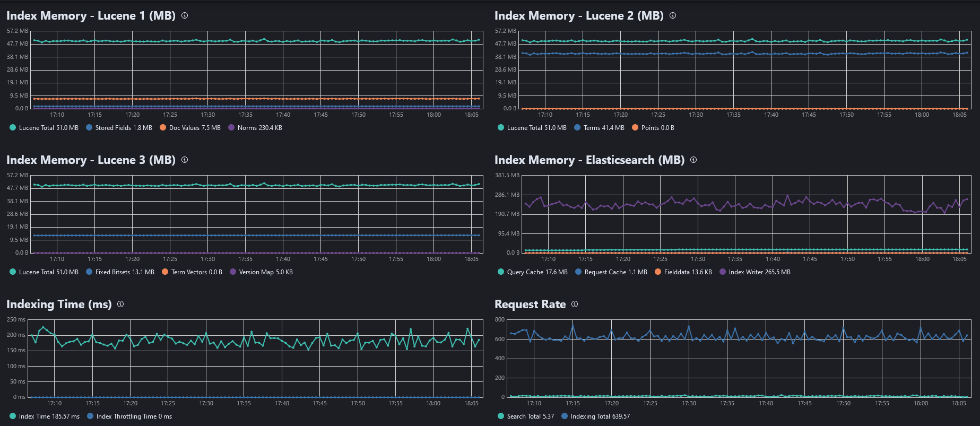Click info icon beside Request Rate title

click(575, 304)
